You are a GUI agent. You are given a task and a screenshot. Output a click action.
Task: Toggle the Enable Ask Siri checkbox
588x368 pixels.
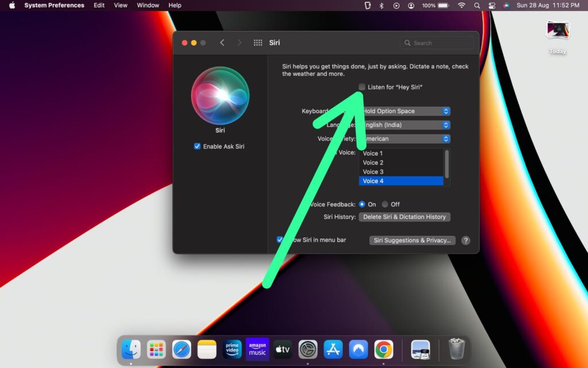point(198,146)
